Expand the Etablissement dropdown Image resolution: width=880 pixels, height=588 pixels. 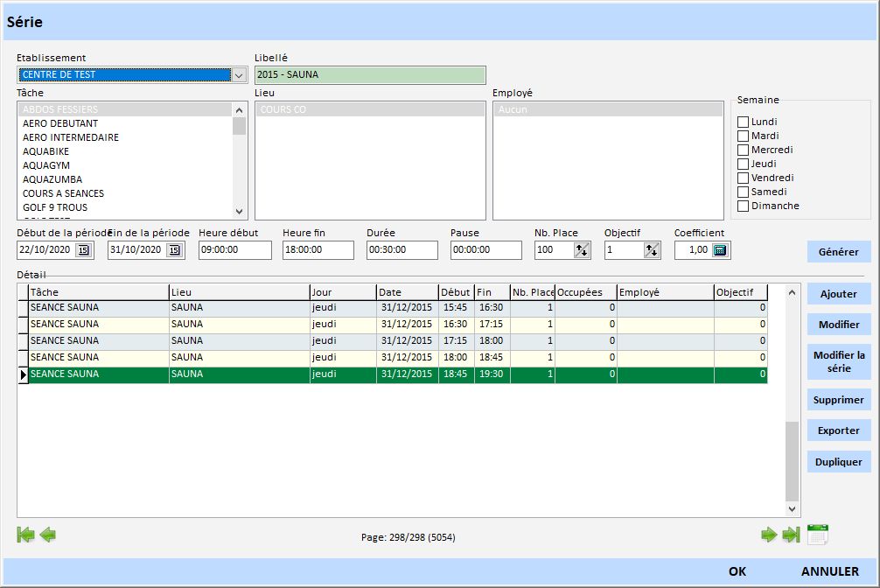239,75
